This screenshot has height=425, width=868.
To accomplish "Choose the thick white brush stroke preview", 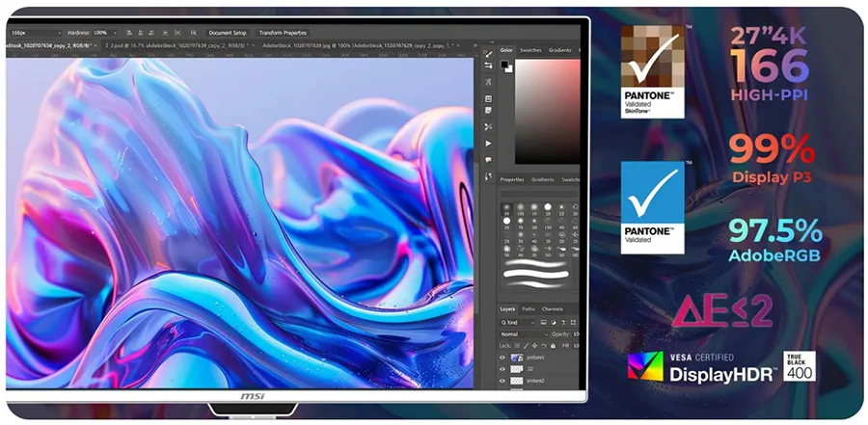I will click(x=536, y=275).
